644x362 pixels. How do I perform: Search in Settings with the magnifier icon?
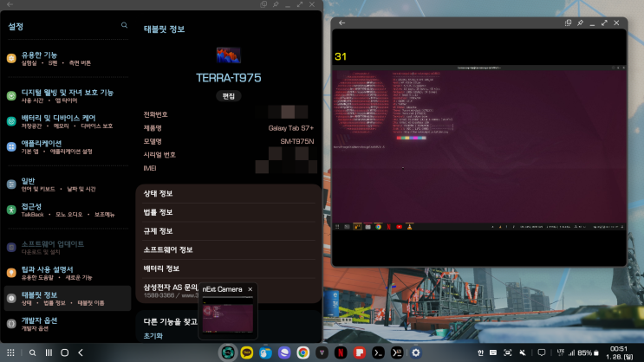124,25
